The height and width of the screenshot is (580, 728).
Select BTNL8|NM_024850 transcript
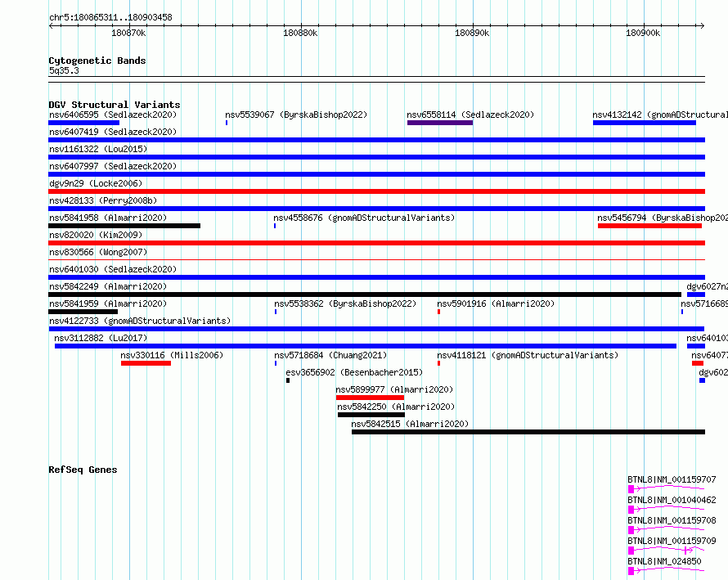[x=664, y=561]
